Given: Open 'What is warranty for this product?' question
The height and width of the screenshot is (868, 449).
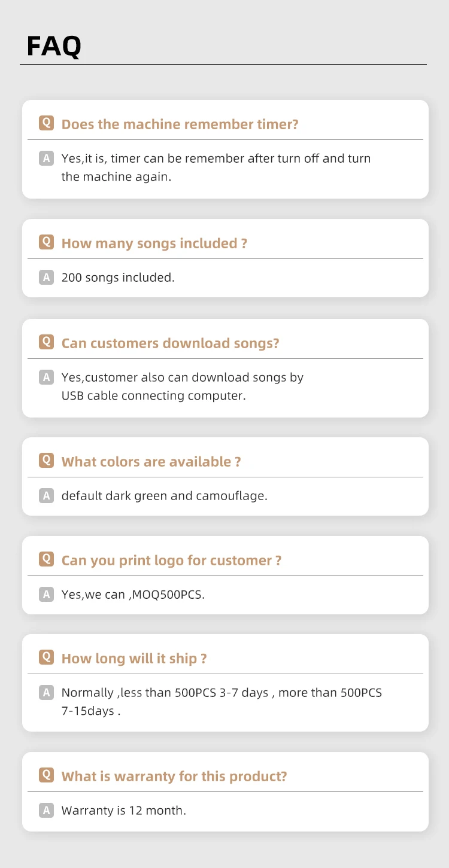Looking at the screenshot, I should (174, 776).
